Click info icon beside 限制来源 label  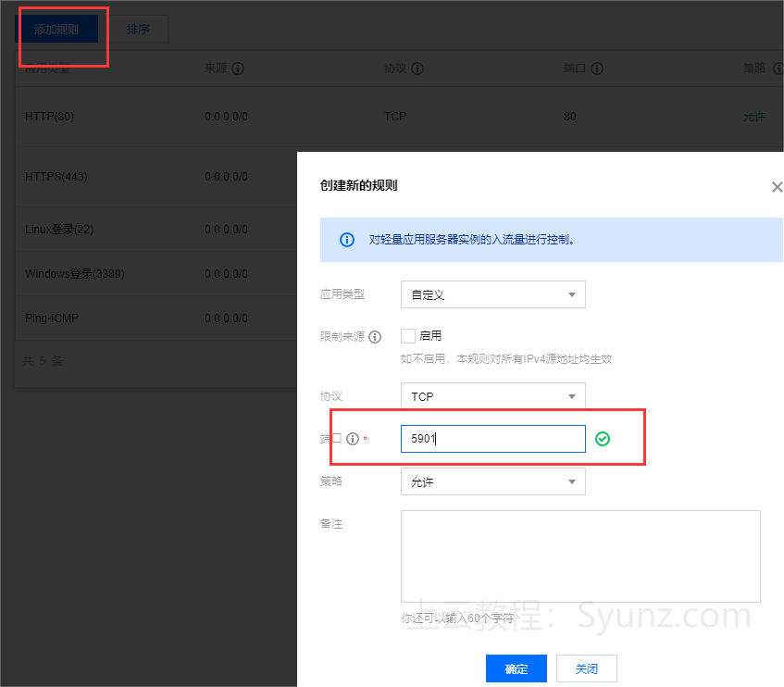point(375,337)
